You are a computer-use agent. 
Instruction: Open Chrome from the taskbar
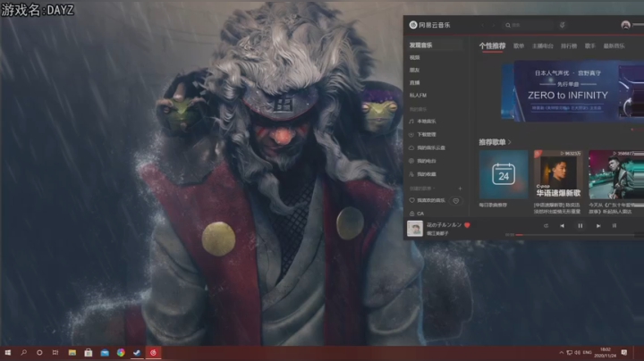121,353
